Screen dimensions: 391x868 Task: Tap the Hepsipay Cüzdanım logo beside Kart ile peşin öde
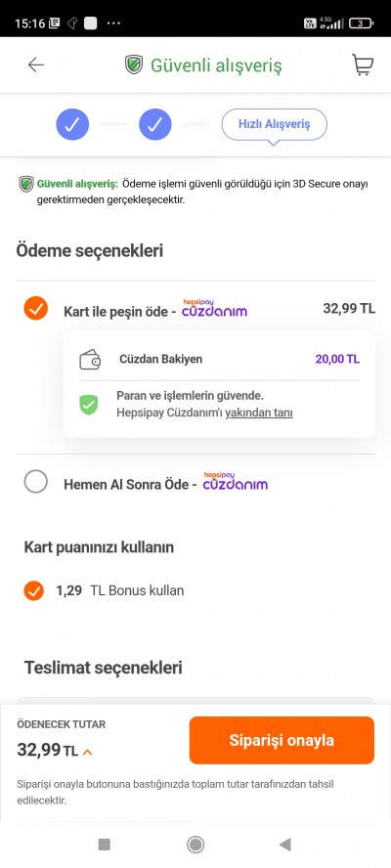[214, 309]
